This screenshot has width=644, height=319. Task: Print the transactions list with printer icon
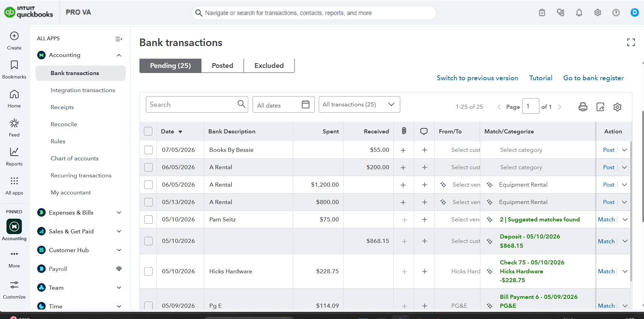tap(583, 107)
